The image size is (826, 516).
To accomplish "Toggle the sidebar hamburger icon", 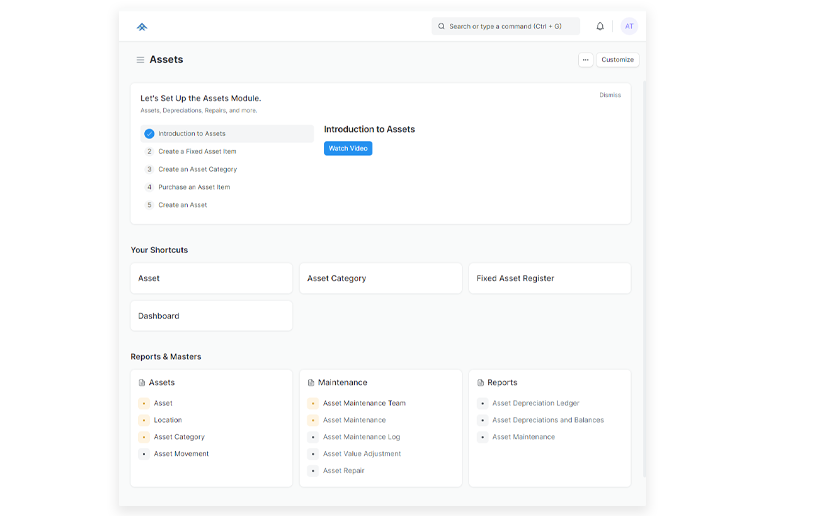I will pos(140,60).
